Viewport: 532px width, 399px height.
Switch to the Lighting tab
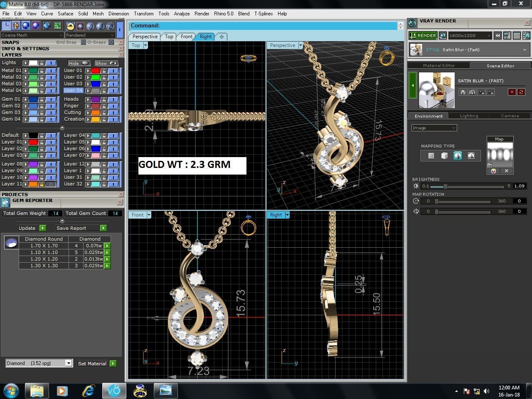[469, 116]
